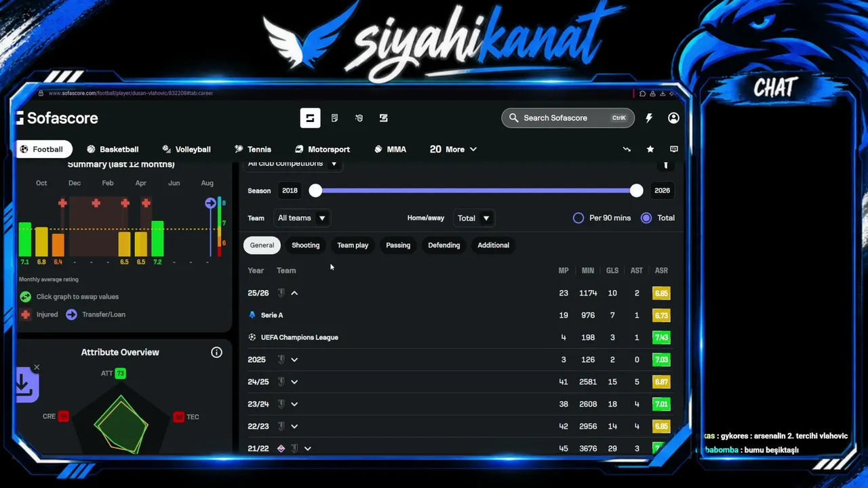Select the Total radio button

(x=646, y=218)
